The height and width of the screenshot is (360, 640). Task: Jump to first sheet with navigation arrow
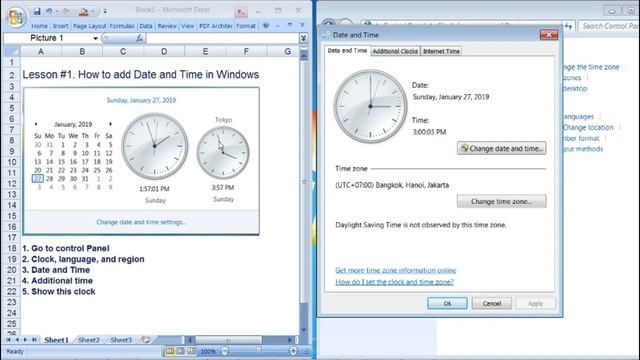click(x=8, y=340)
